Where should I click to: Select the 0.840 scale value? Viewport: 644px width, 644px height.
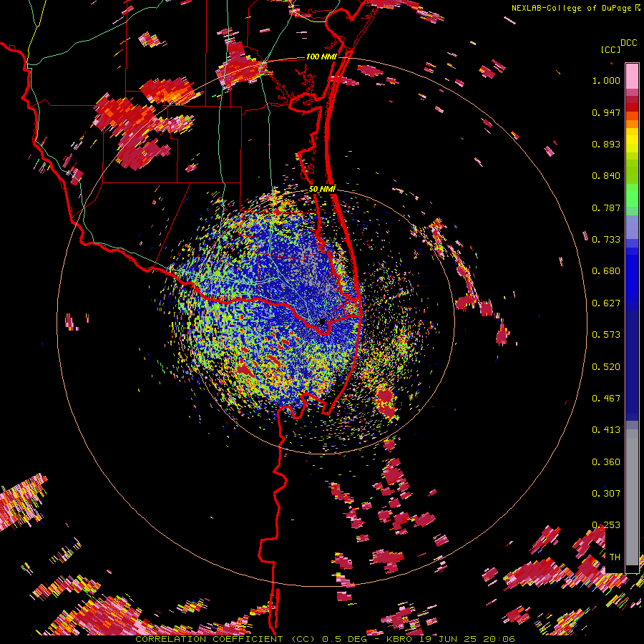[606, 176]
